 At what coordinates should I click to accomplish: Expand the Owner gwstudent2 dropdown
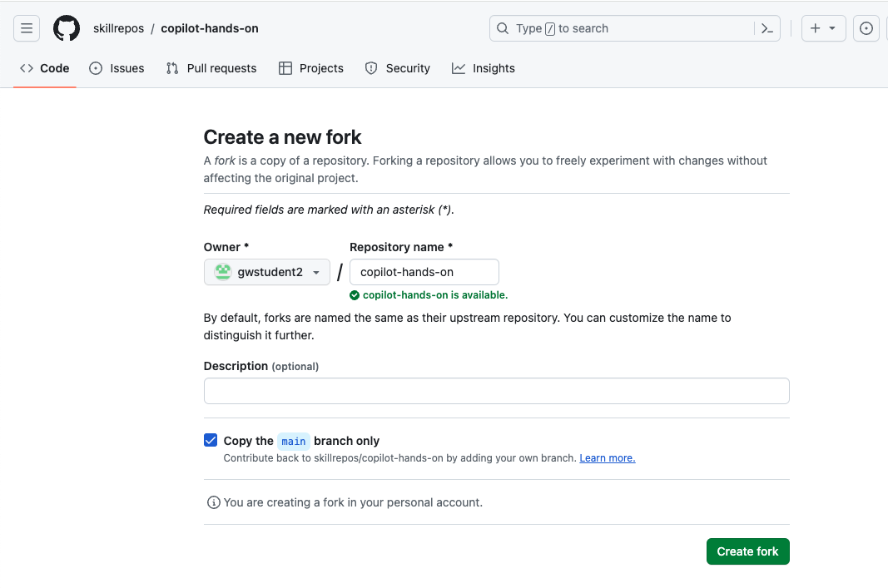[267, 272]
